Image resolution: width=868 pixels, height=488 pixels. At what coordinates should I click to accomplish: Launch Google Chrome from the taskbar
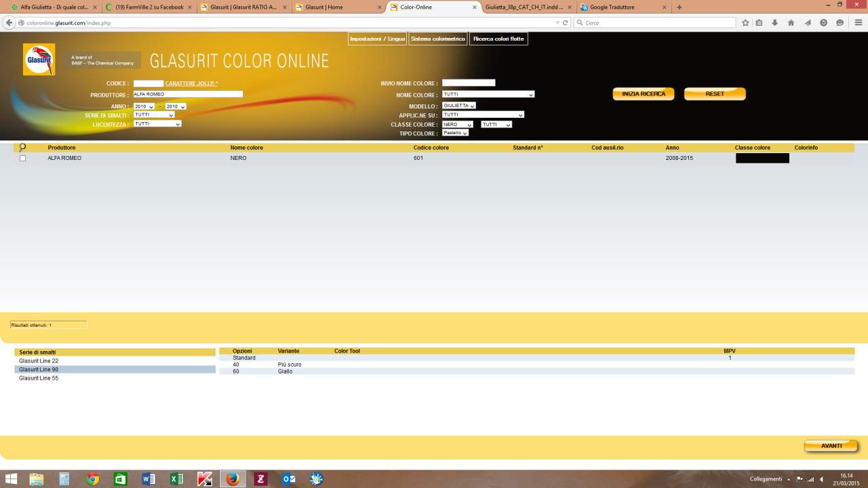pos(93,479)
